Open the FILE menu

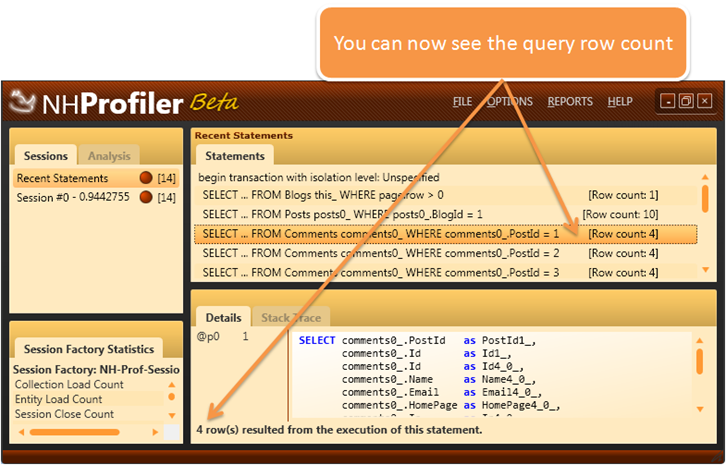tap(462, 101)
